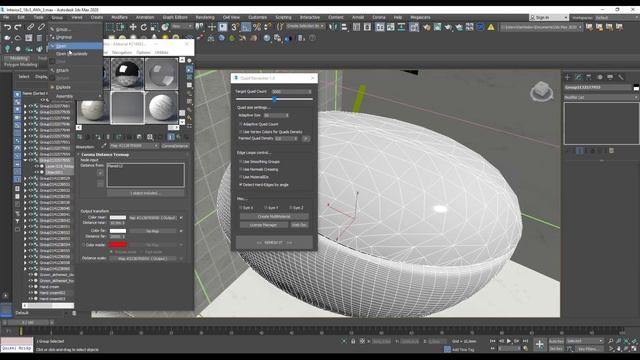
Task: Open the Utilities tab in command panel
Action: coord(621,77)
